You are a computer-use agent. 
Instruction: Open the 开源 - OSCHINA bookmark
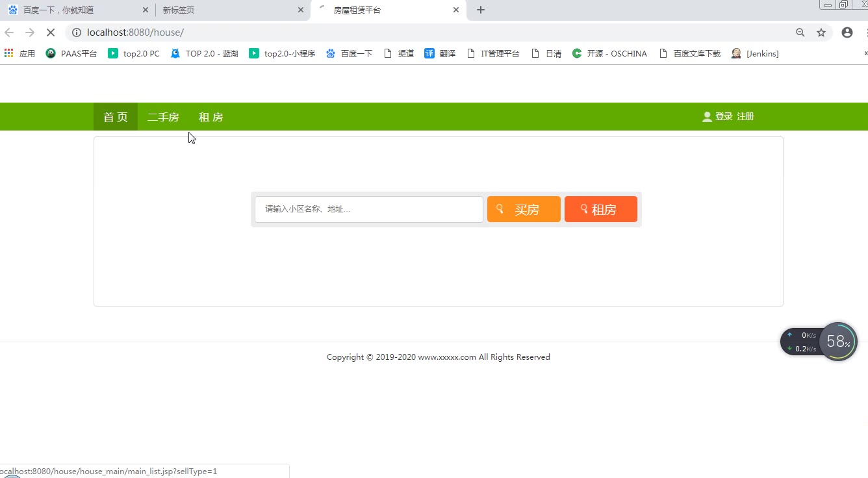pyautogui.click(x=609, y=54)
